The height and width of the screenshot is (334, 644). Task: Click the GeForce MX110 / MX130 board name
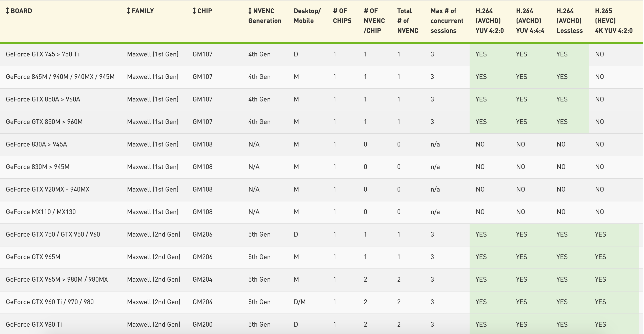[x=41, y=212]
